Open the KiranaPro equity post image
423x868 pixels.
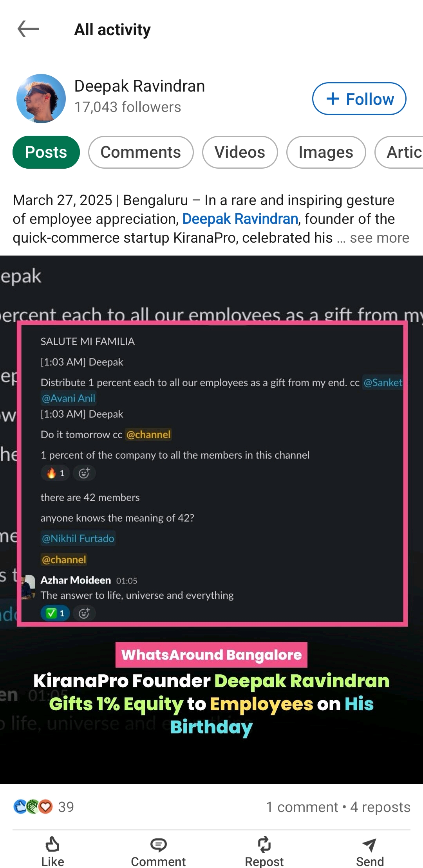(211, 520)
